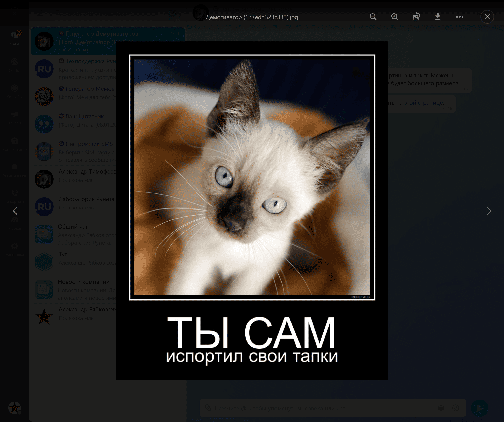Go to the next image
The width and height of the screenshot is (504, 422).
[x=489, y=211]
